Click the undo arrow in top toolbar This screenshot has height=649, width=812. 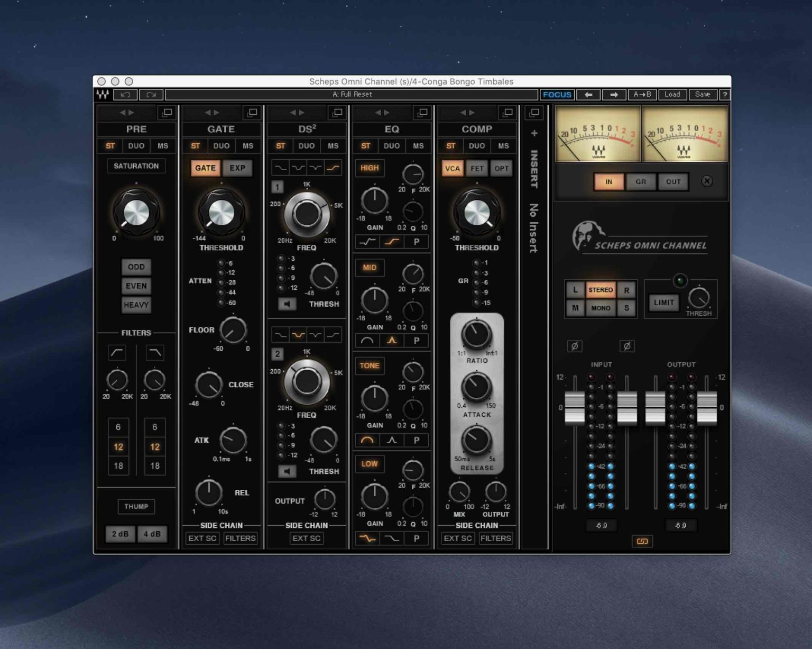125,95
